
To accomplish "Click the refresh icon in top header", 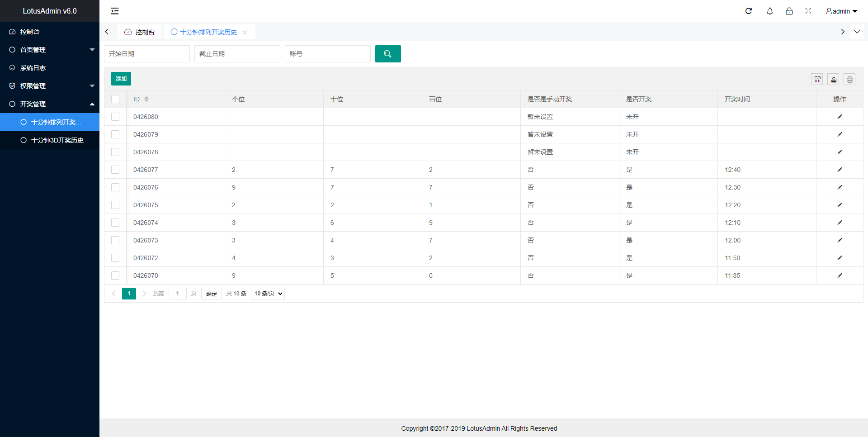I will click(x=749, y=11).
